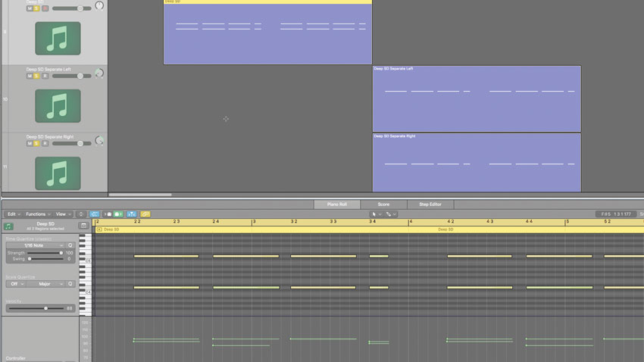
Task: Toggle solo on Deep SD Separate Right track
Action: tap(36, 143)
